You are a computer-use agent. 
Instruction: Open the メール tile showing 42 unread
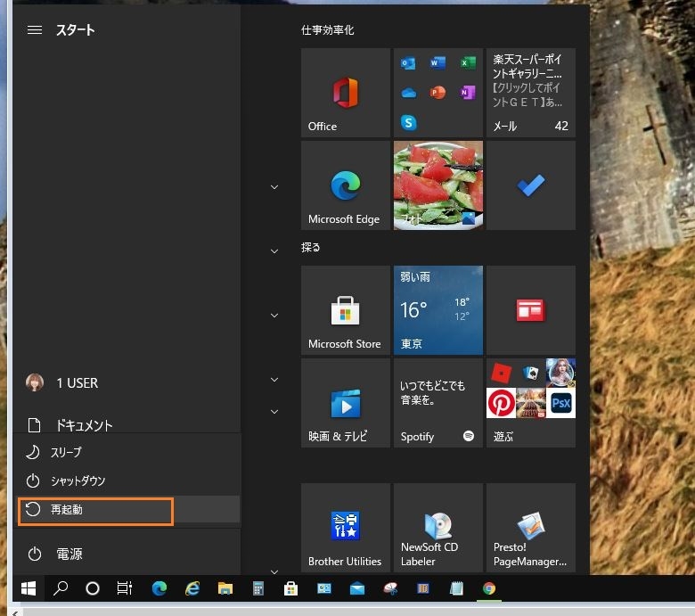[530, 93]
